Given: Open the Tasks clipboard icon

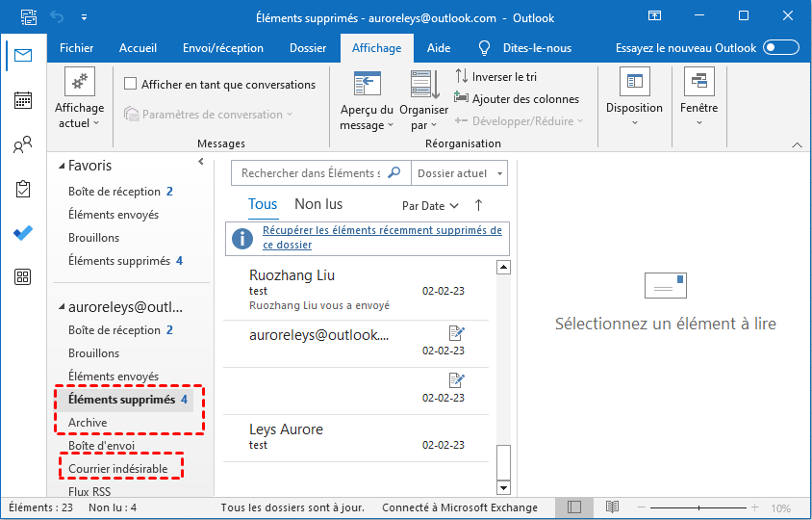Looking at the screenshot, I should tap(23, 190).
